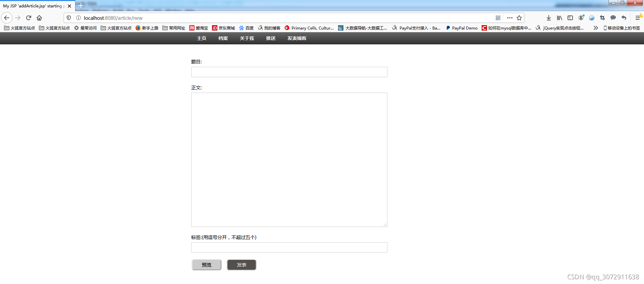The width and height of the screenshot is (644, 284).
Task: Open the 爱淘宝 bookmark
Action: (199, 28)
